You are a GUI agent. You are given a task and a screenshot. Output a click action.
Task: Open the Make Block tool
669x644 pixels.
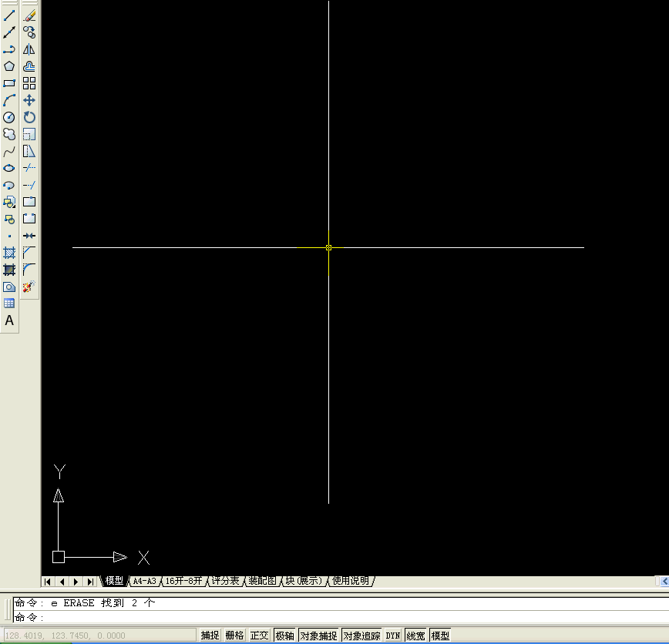point(9,220)
